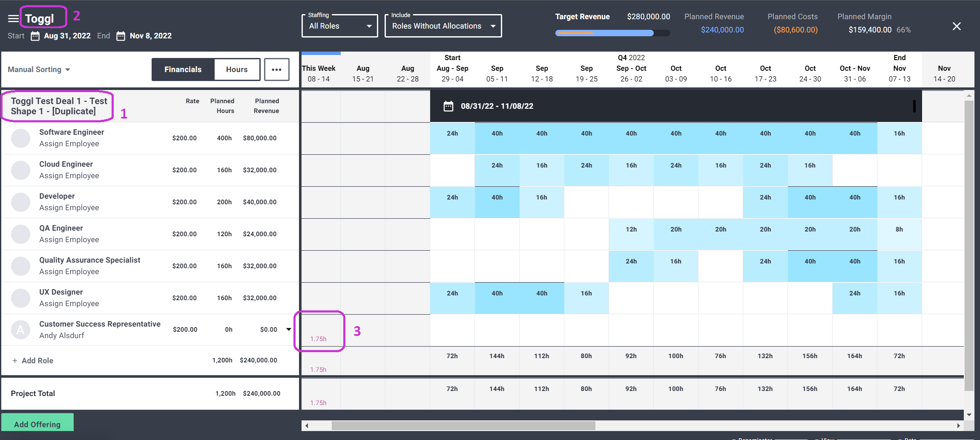Open the three-dots more options menu

click(277, 69)
